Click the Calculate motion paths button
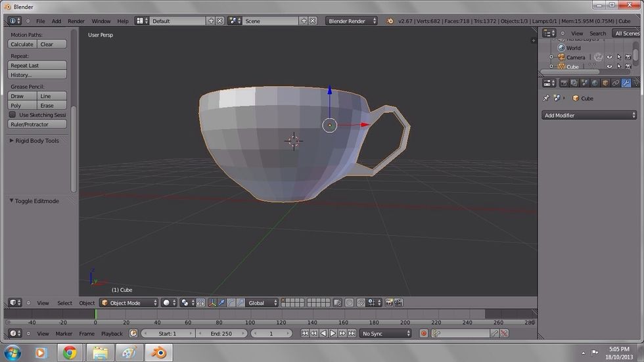This screenshot has height=362, width=644. [22, 44]
